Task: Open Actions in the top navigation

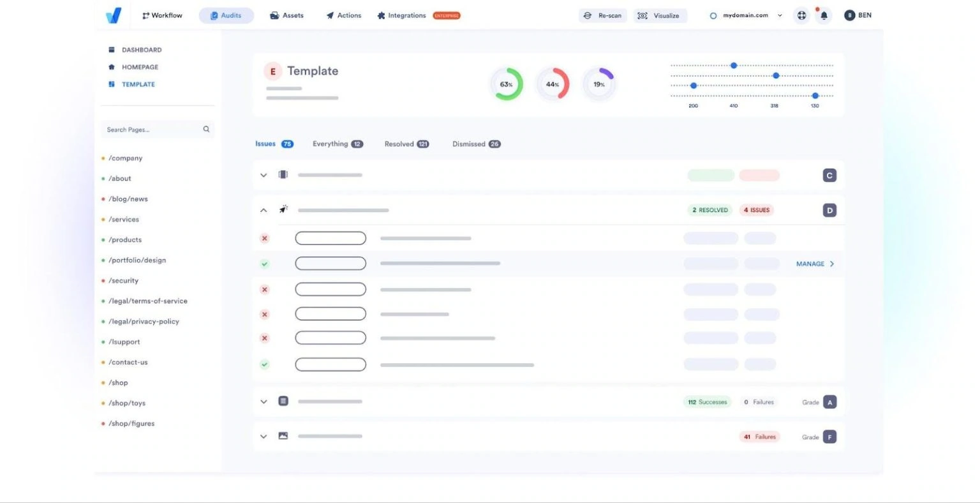Action: pos(343,15)
